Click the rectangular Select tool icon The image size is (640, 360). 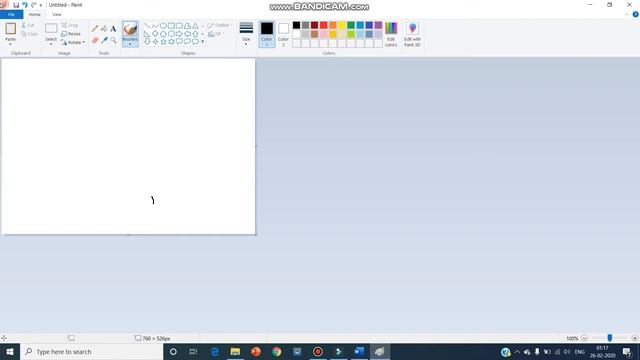pos(51,28)
